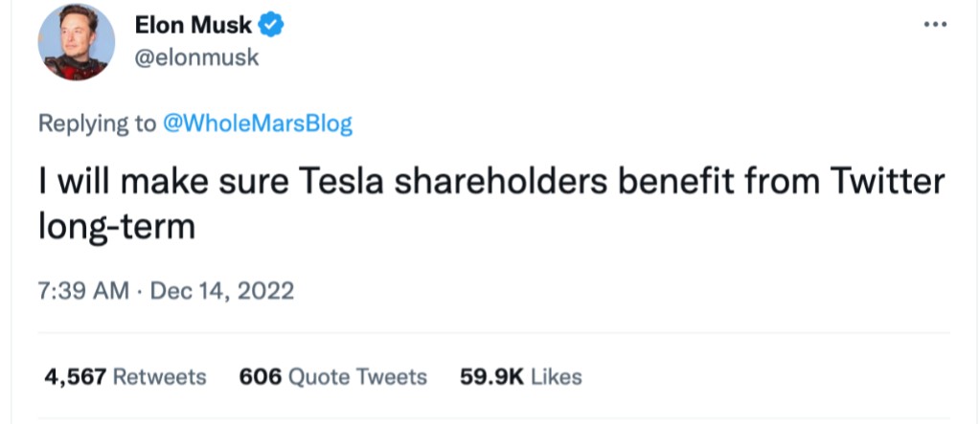Viewport: 980px width, 424px height.
Task: Click Elon Musk's profile picture
Action: point(77,42)
